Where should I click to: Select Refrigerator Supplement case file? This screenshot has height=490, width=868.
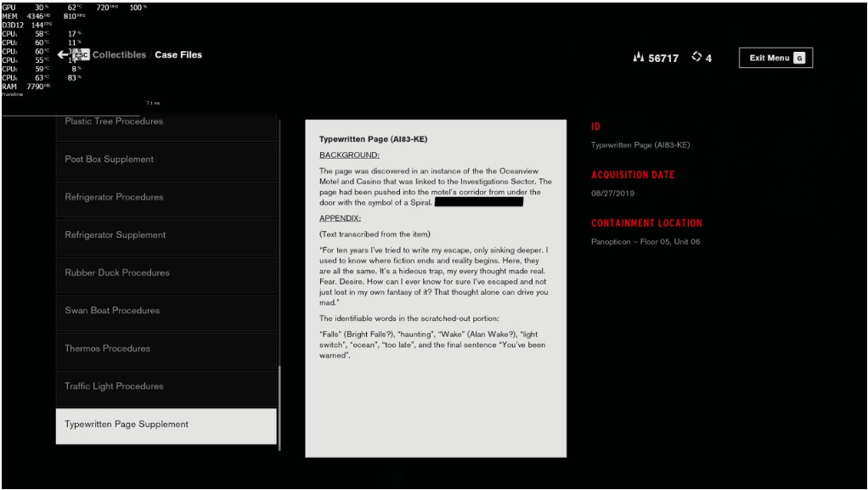tap(166, 235)
